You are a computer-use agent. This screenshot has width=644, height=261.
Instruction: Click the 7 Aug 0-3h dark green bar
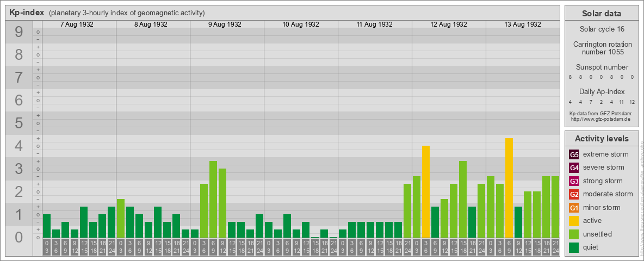pyautogui.click(x=47, y=226)
